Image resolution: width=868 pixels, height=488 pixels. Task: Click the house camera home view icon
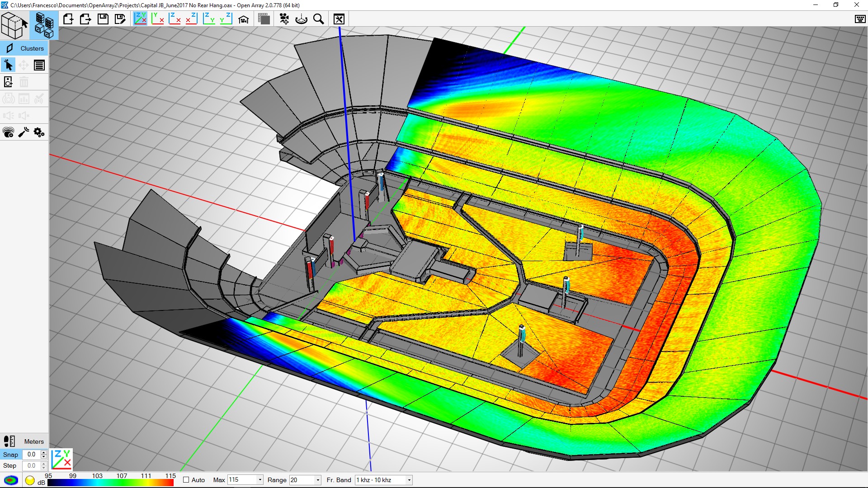(x=244, y=19)
